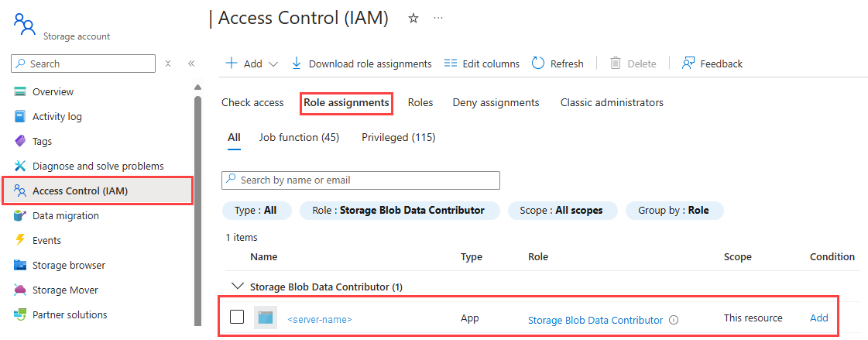Image resolution: width=868 pixels, height=340 pixels.
Task: Open Storage browser in sidebar
Action: [x=70, y=265]
